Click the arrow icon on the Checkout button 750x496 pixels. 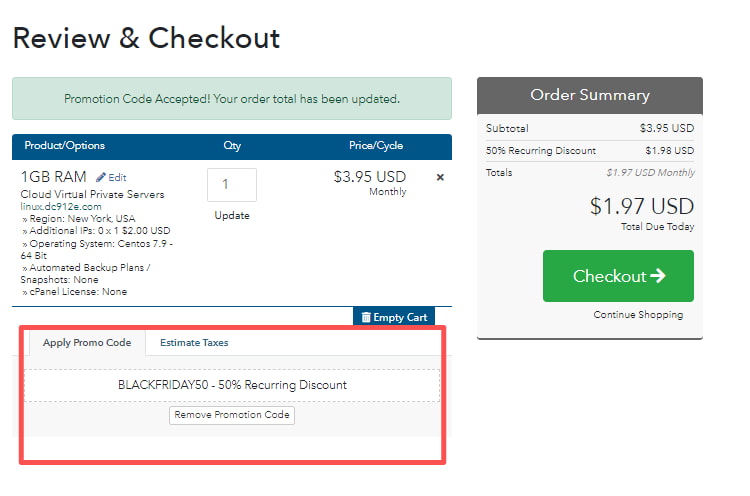point(657,276)
